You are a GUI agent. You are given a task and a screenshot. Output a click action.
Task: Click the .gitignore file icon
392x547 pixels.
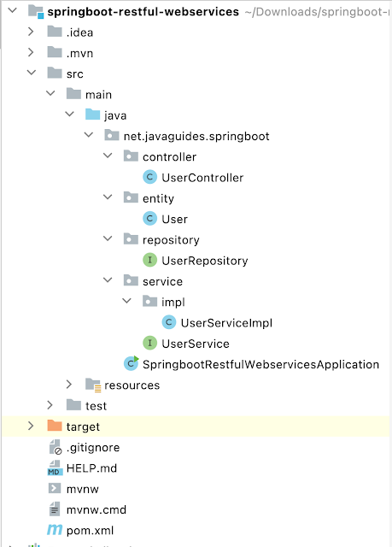point(55,447)
